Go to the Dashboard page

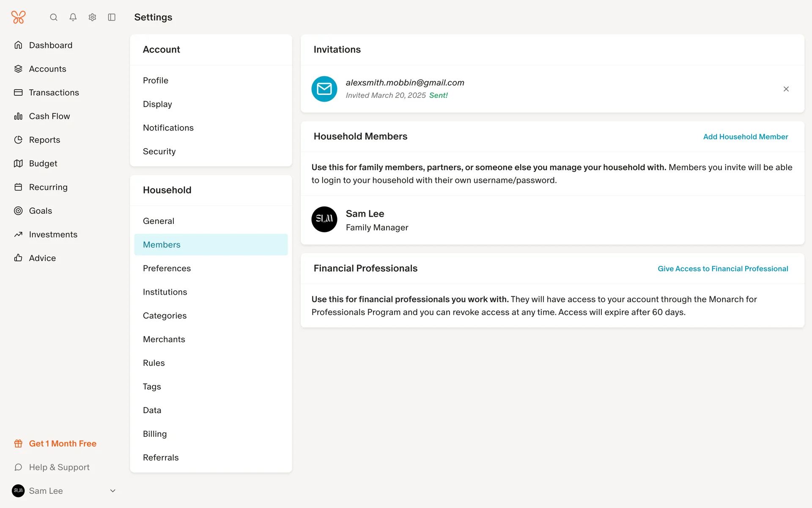(x=50, y=45)
